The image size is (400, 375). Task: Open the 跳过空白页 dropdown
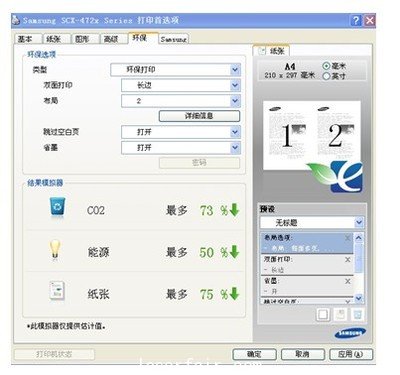pyautogui.click(x=181, y=132)
